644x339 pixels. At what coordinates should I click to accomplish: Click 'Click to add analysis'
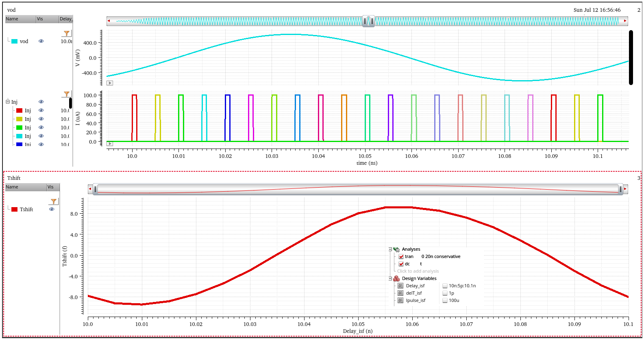418,271
